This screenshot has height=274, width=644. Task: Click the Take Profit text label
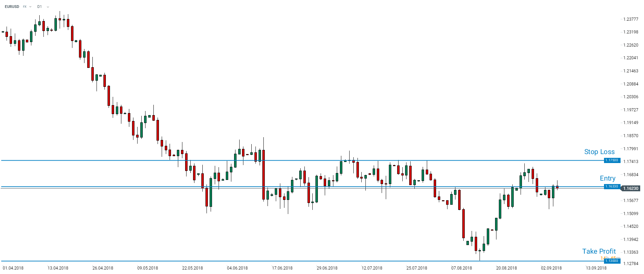(599, 251)
